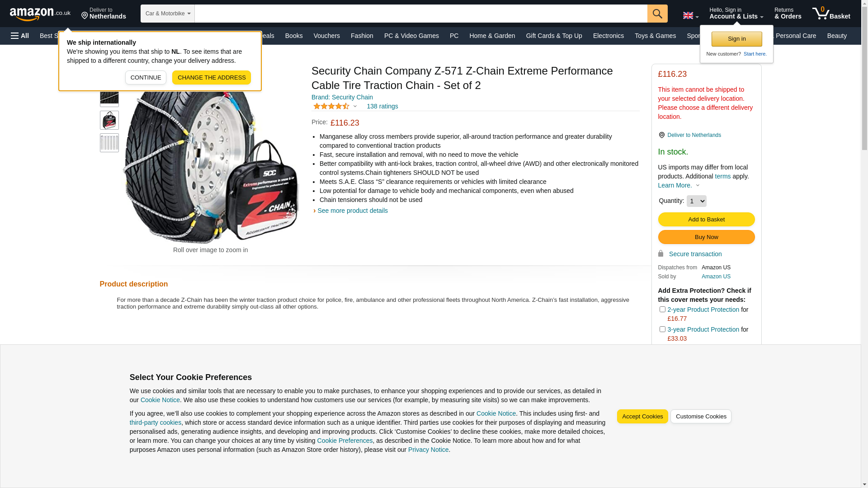Click the Amazon.co.uk logo
Viewport: 868px width, 488px height.
[40, 14]
